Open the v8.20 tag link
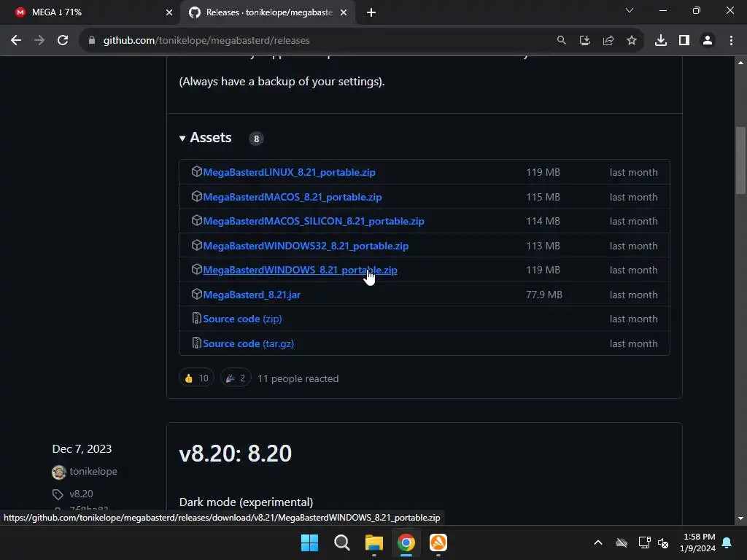Screen dimensions: 747x560 pos(82,494)
